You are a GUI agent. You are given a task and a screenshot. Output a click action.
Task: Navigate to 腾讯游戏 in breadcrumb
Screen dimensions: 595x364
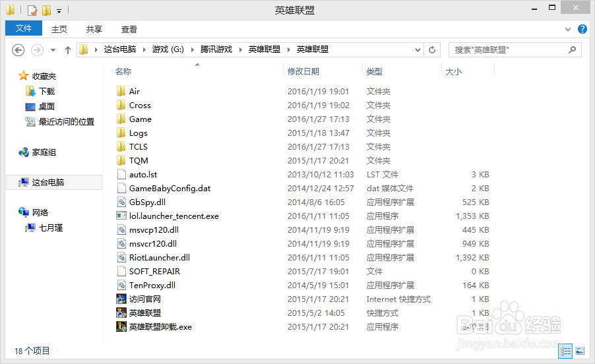click(216, 49)
